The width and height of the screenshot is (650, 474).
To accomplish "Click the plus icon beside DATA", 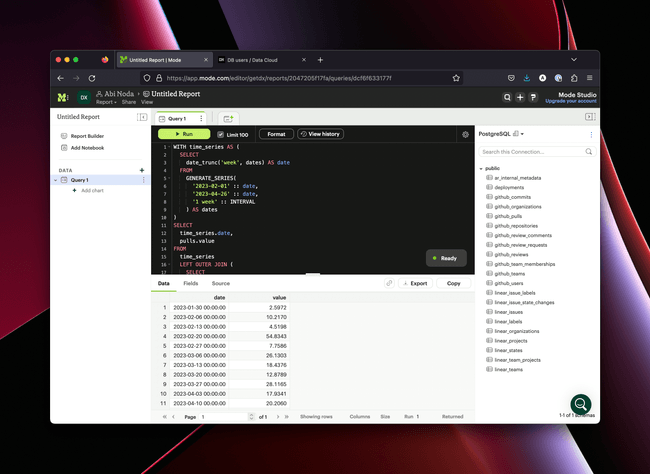I will point(142,170).
